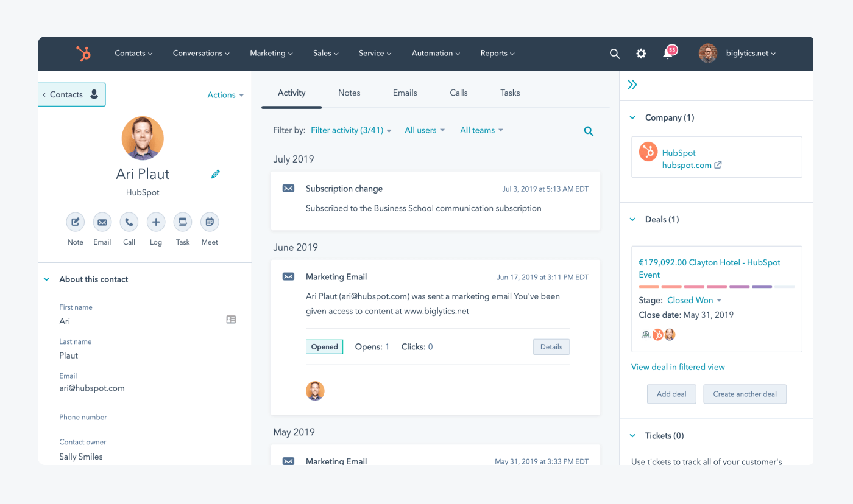Collapse right sidebar with double chevron icon

point(632,85)
